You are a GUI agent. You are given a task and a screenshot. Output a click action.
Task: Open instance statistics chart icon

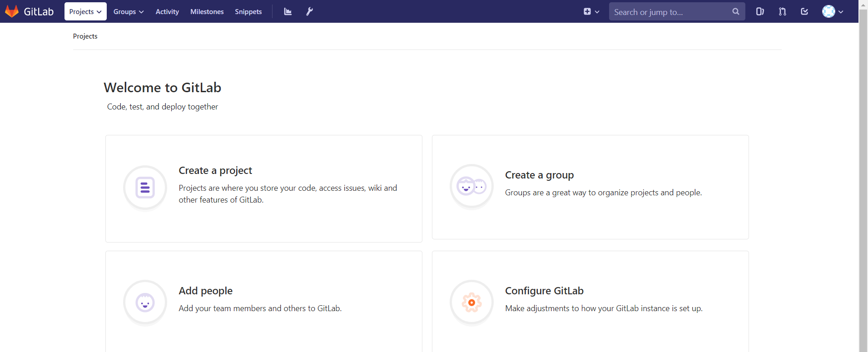coord(288,11)
